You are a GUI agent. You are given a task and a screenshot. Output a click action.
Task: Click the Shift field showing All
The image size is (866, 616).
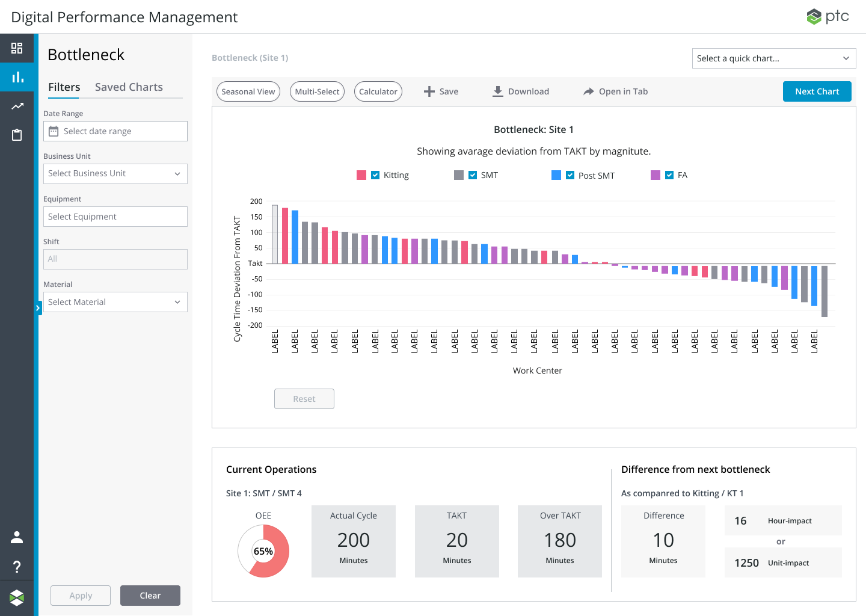pos(115,259)
